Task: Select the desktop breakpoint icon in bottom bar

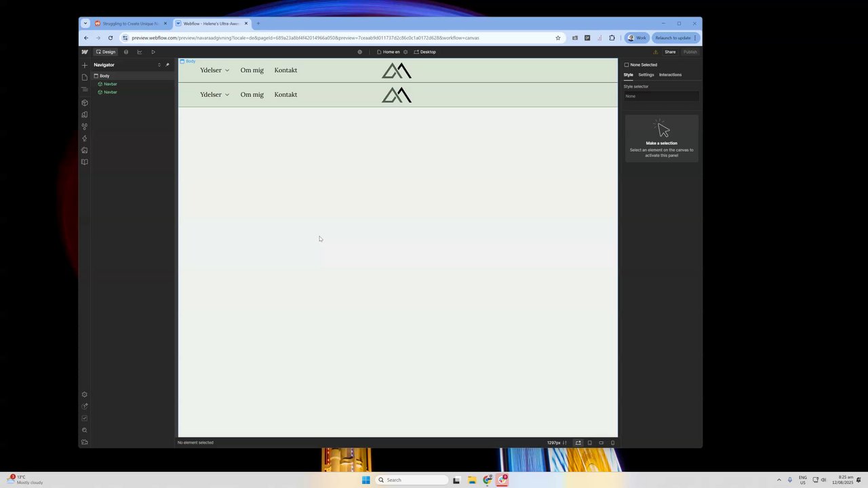Action: (x=578, y=443)
